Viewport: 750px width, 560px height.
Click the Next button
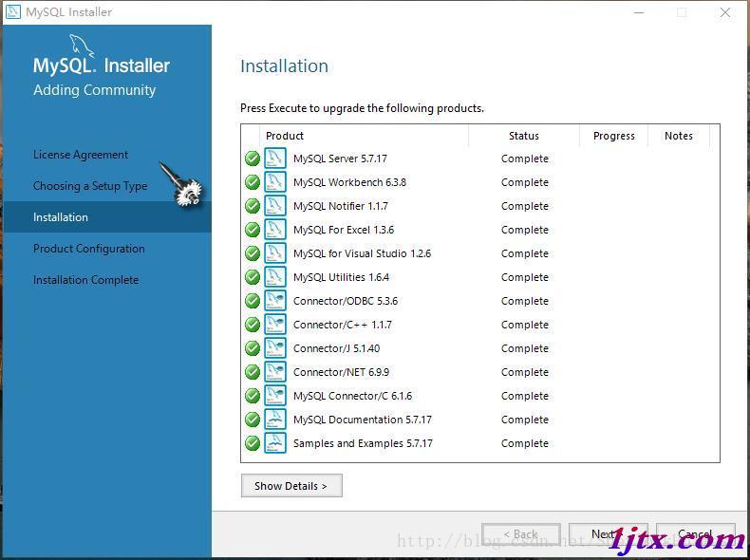click(x=608, y=534)
